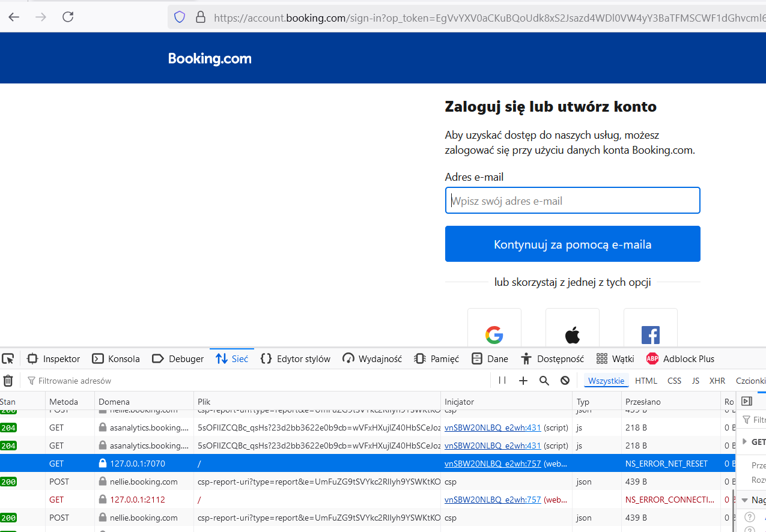The height and width of the screenshot is (532, 766).
Task: Click the padlock site security icon
Action: [201, 17]
